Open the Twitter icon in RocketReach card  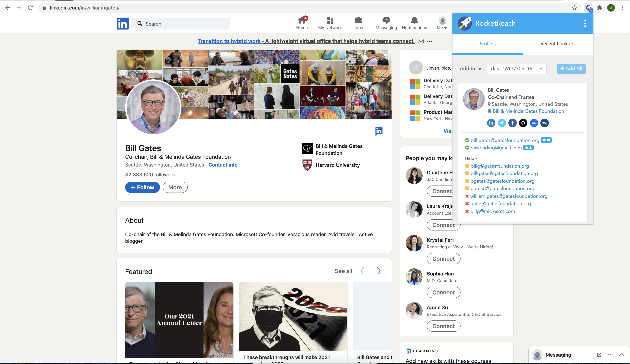pos(502,123)
